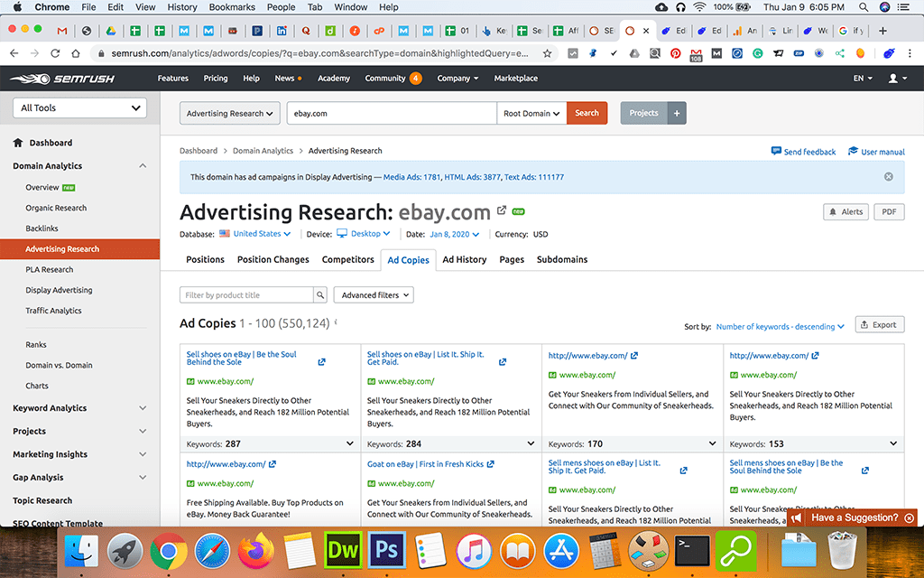Open the Jan 8, 2020 date picker
924x578 pixels.
pyautogui.click(x=455, y=234)
